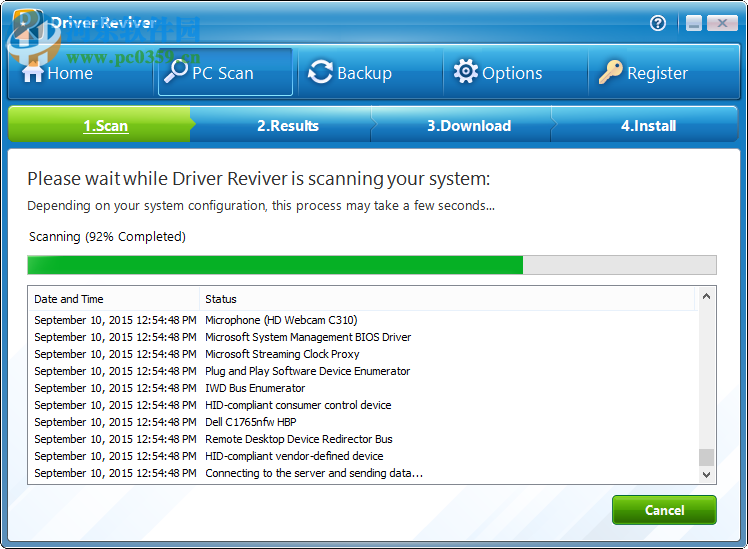The image size is (748, 549).
Task: Switch to the PC Scan tab
Action: coord(225,72)
